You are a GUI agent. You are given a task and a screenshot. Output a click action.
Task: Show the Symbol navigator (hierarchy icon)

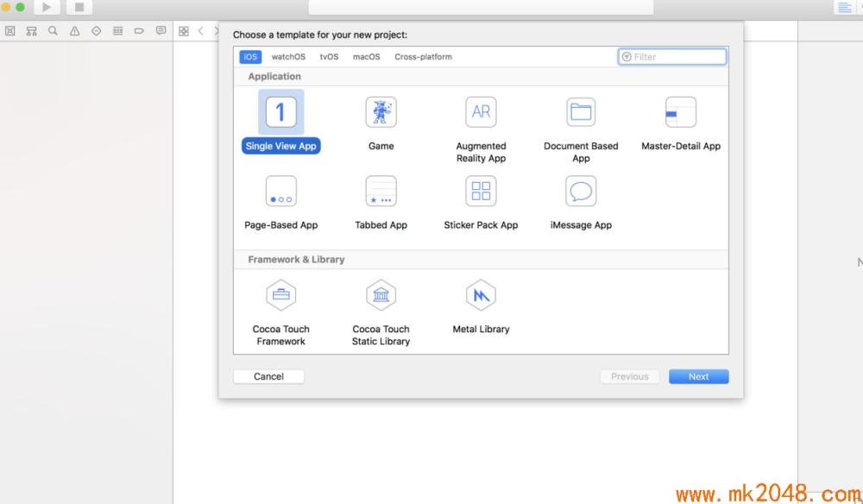(x=31, y=31)
